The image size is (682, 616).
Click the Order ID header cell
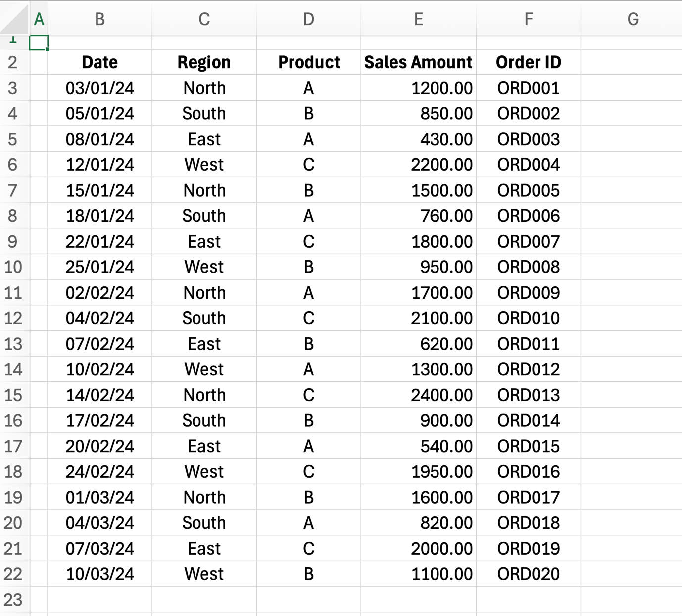point(528,62)
